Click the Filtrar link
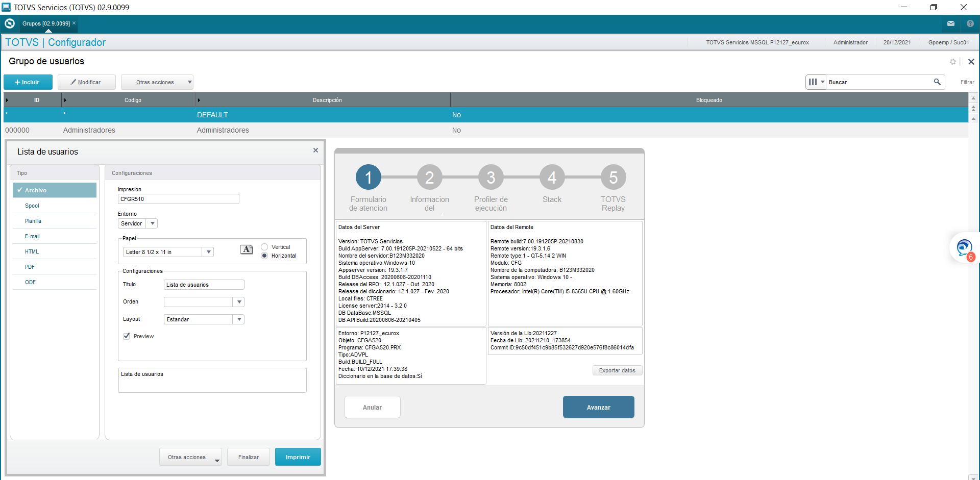Screen dimensions: 980x480 click(967, 82)
